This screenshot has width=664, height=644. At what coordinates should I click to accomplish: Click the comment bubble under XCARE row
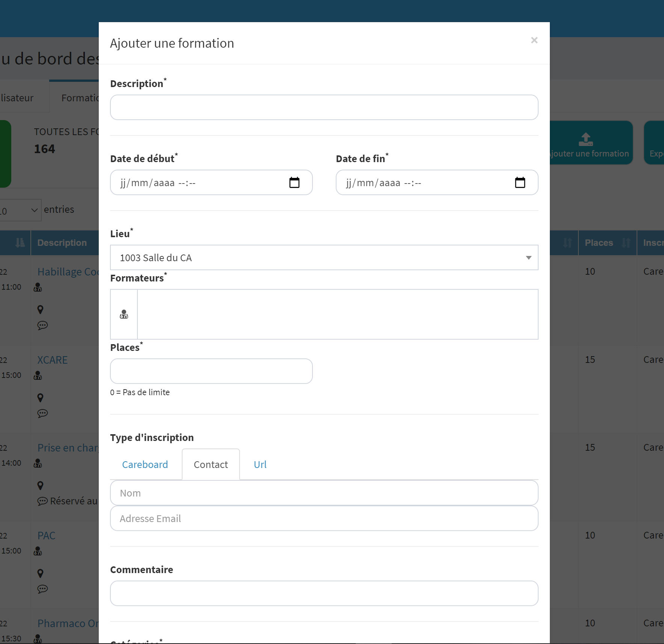tap(42, 414)
